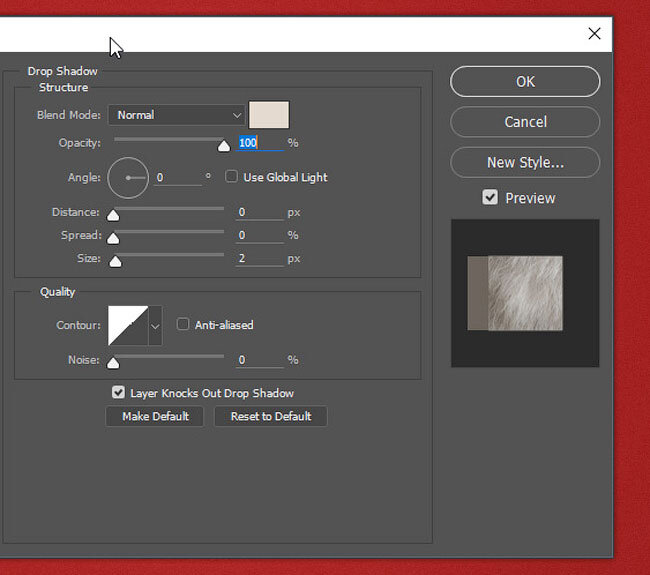The image size is (650, 575).
Task: Click the style preview thumbnail
Action: coord(525,293)
